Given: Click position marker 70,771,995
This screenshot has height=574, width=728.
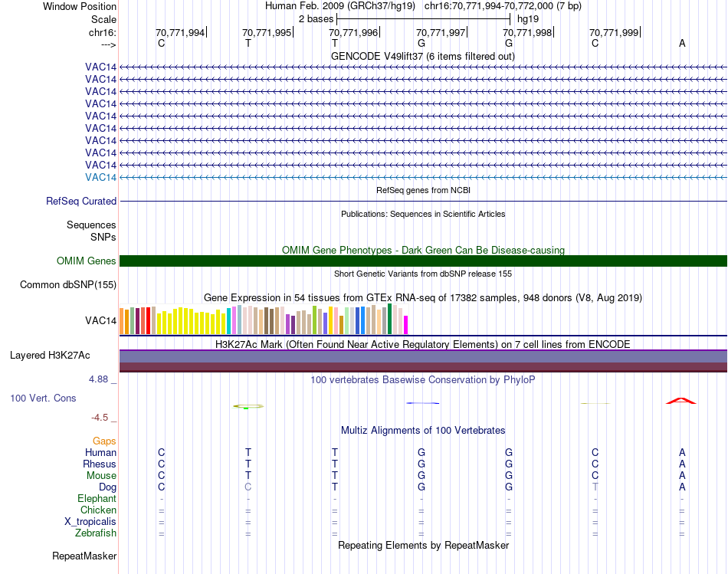Looking at the screenshot, I should tap(267, 32).
